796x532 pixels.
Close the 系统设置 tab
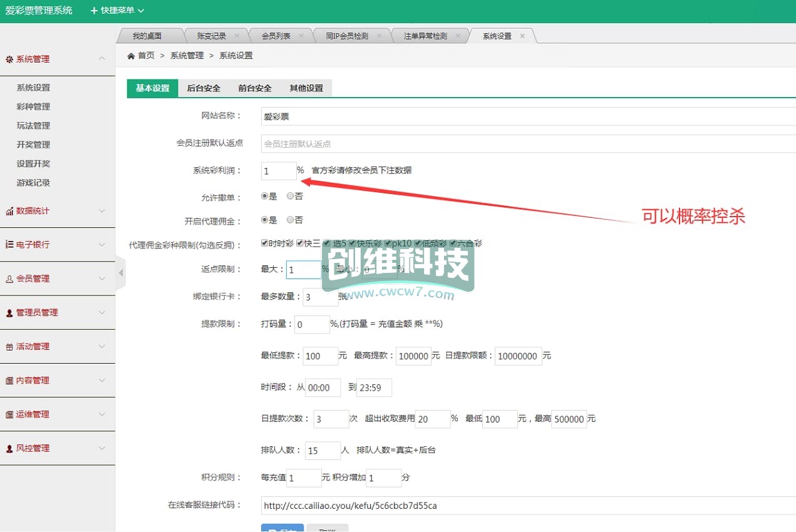522,36
